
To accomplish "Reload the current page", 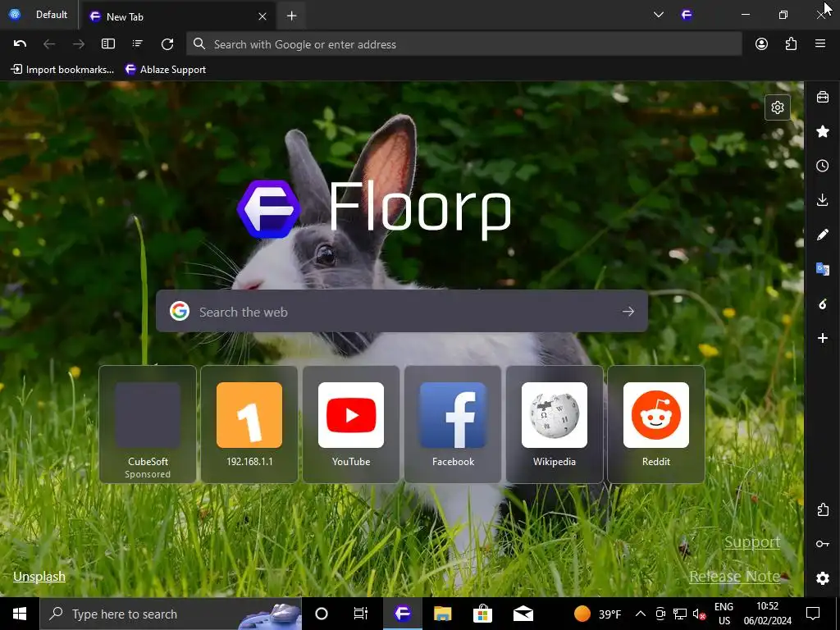I will click(167, 44).
